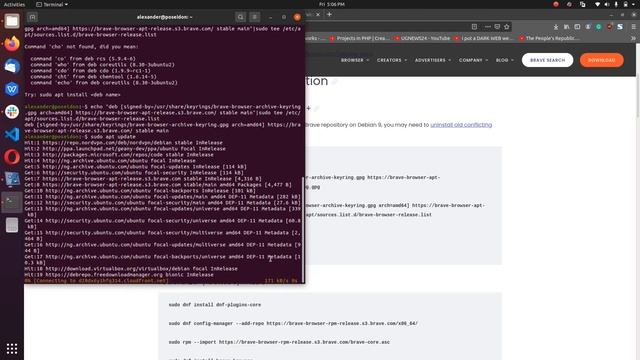The image size is (640, 360).
Task: Click the 'Command cho not found' line
Action: 81,47
